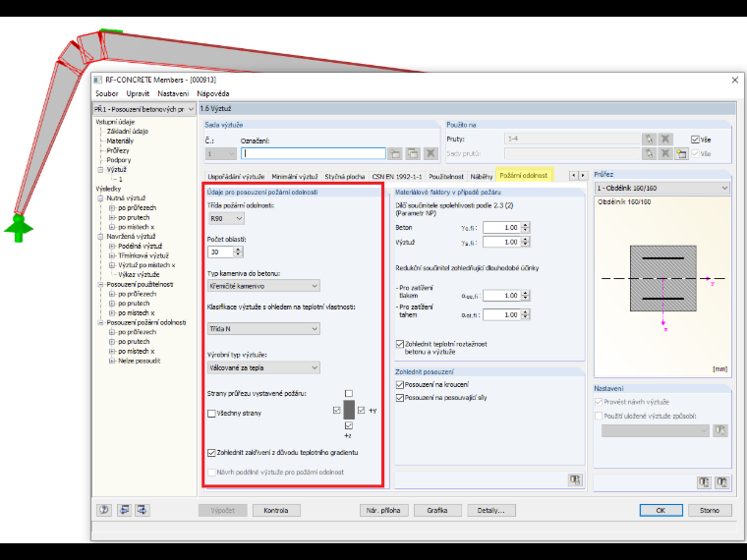
Task: Click pick icon beside Sady prutů field
Action: (x=649, y=154)
